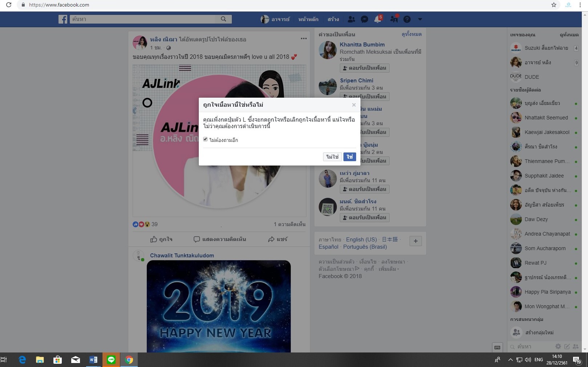This screenshot has height=367, width=588.
Task: Click the on-screen keyboard icon
Action: pyautogui.click(x=498, y=347)
